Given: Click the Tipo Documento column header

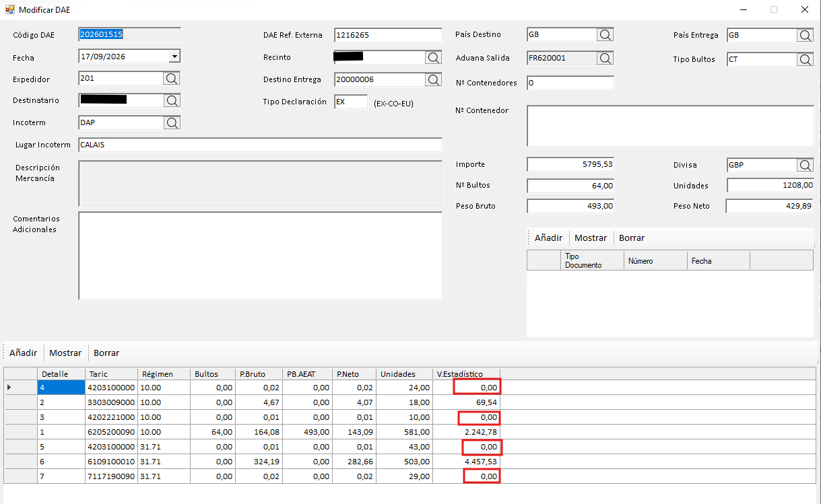Looking at the screenshot, I should coord(592,260).
